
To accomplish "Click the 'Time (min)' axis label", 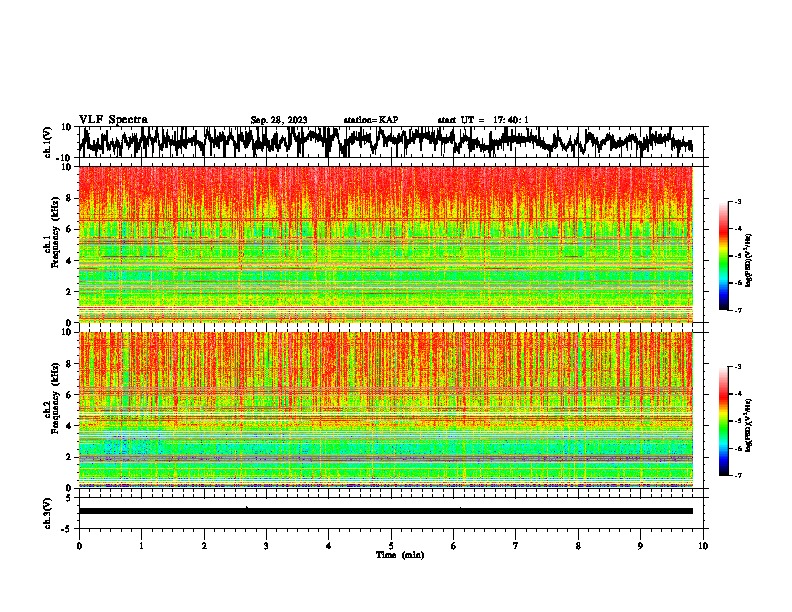I will click(400, 555).
